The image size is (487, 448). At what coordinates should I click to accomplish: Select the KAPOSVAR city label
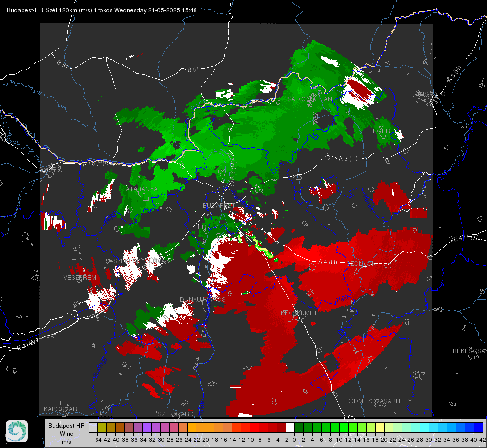pos(60,409)
